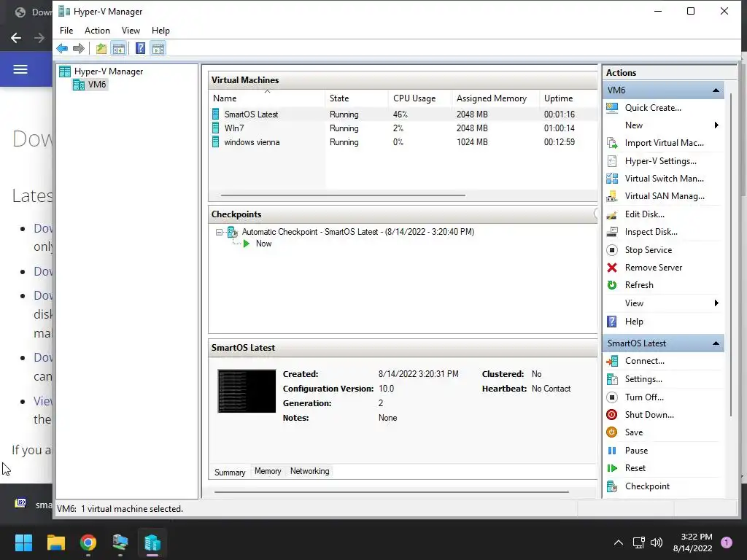Sort by Assigned Memory column header
This screenshot has height=560, width=747.
(x=496, y=98)
